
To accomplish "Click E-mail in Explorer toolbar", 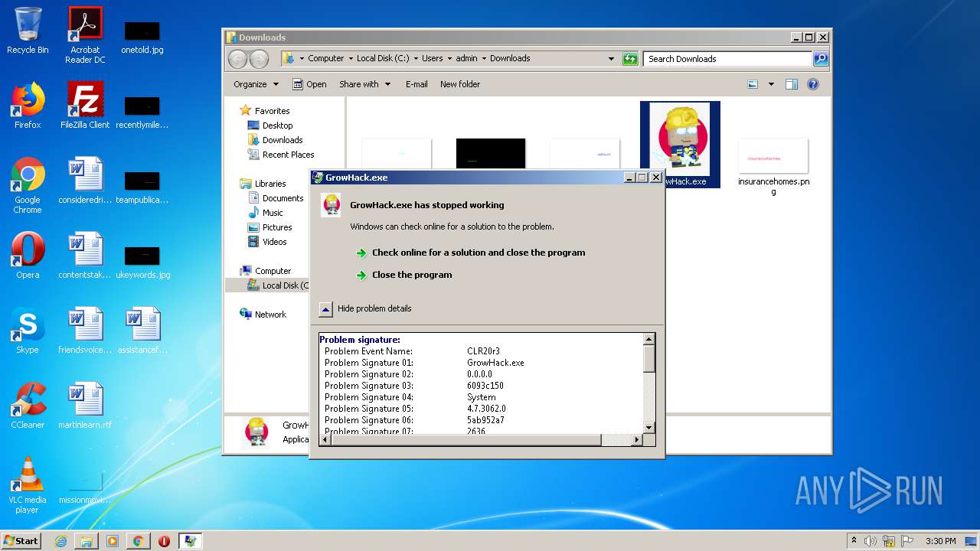I will tap(416, 84).
